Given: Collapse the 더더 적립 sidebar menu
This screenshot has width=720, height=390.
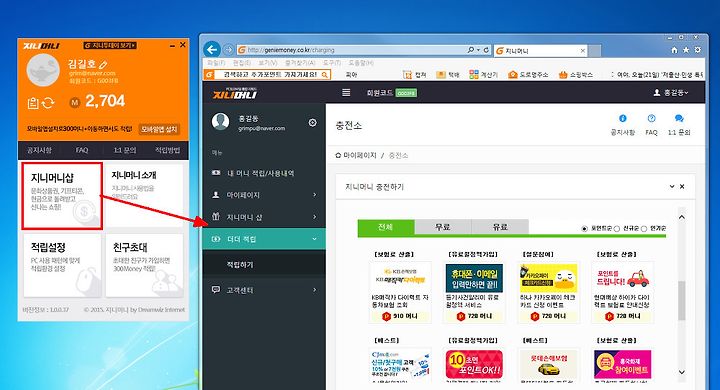Looking at the screenshot, I should (x=264, y=239).
